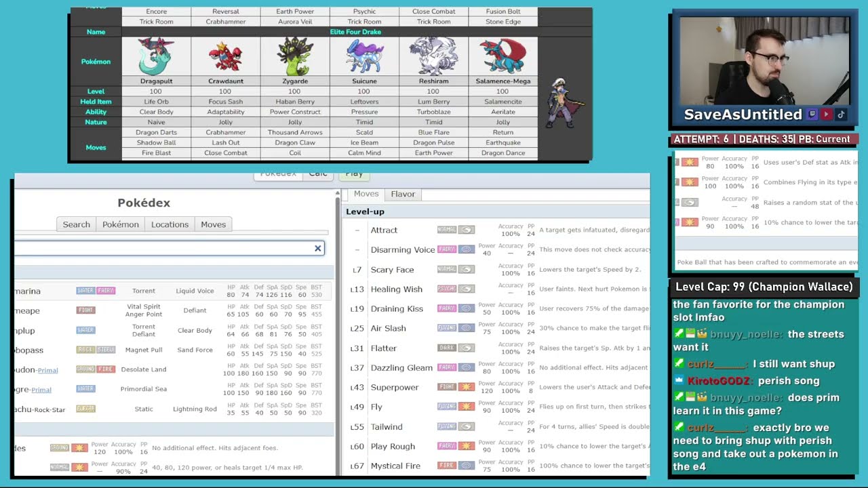The height and width of the screenshot is (488, 868).
Task: Open the Primal link in the Desolate Land row
Action: (47, 370)
